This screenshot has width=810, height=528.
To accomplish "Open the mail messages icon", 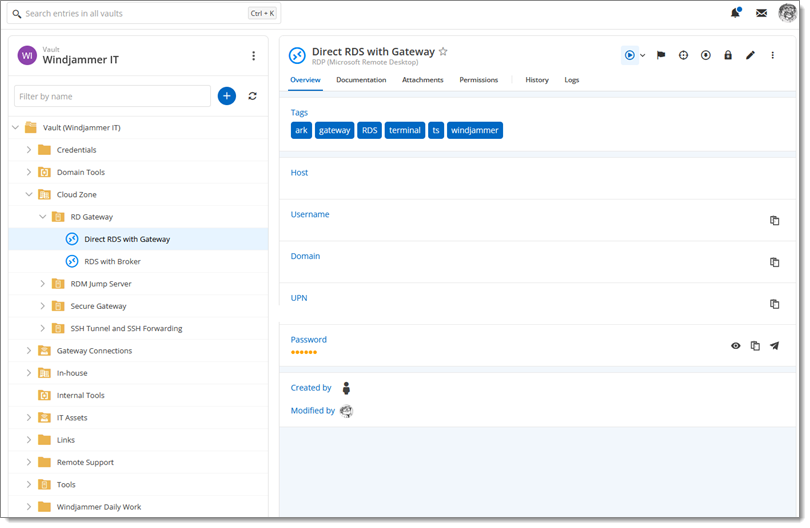I will [x=761, y=13].
